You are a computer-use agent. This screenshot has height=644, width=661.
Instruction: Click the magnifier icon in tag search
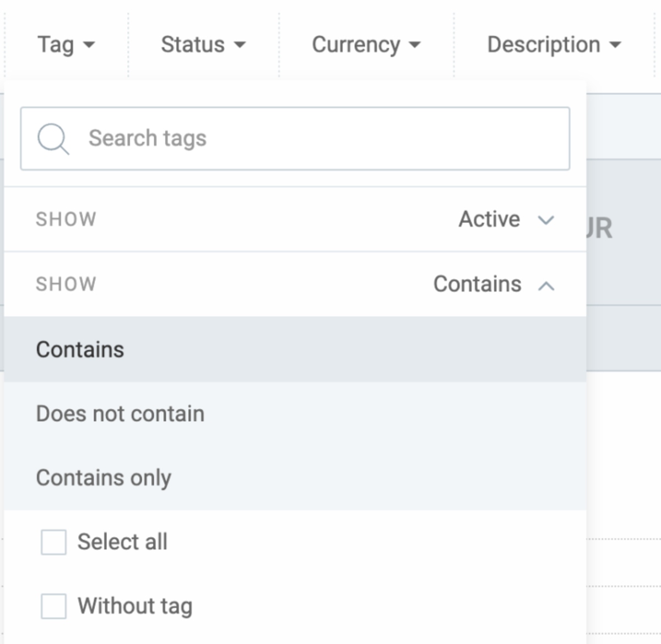coord(53,139)
